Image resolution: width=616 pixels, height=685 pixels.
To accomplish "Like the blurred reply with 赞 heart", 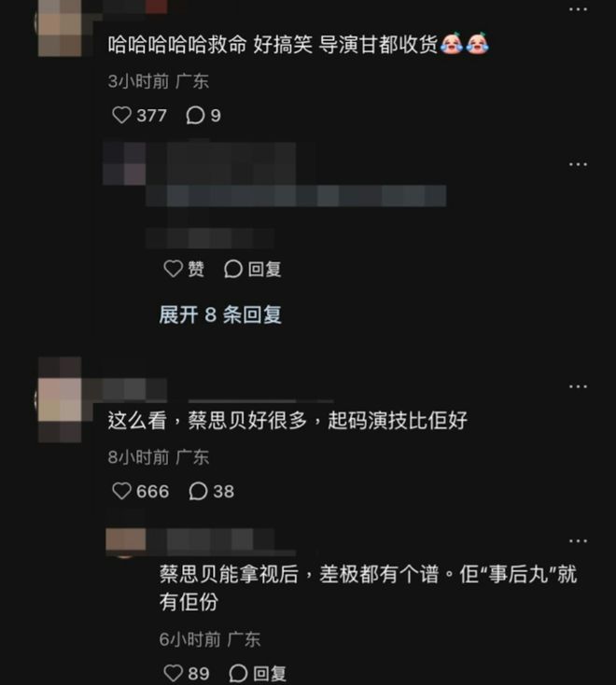I will [x=173, y=269].
